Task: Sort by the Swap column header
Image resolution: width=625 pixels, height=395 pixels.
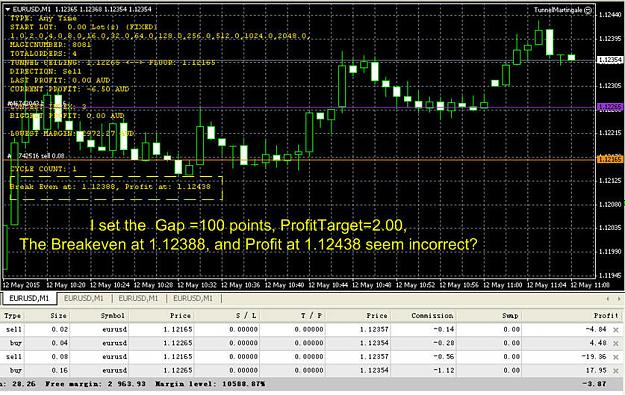Action: [x=510, y=316]
